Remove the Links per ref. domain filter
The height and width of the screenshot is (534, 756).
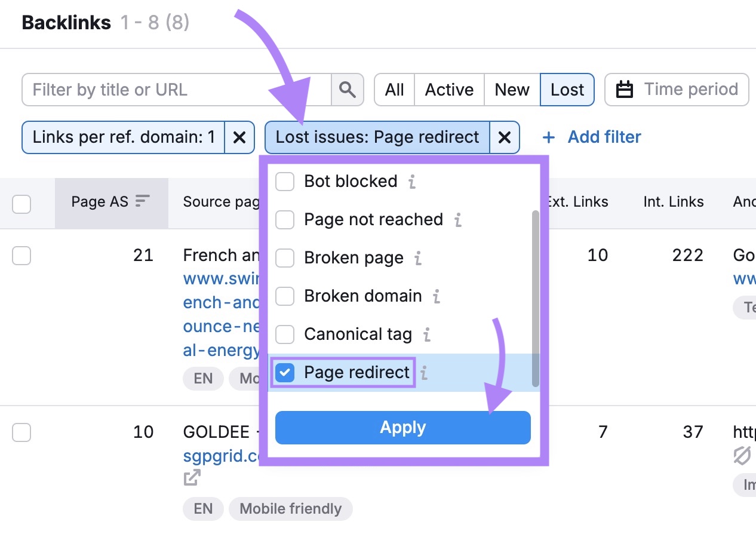(x=239, y=137)
